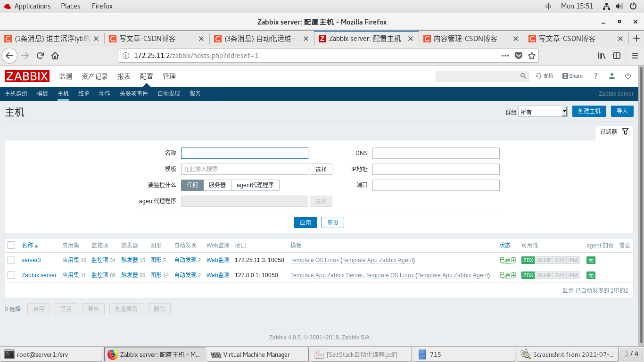This screenshot has width=644, height=362.
Task: Sort hosts by 名称 column
Action: click(30, 245)
